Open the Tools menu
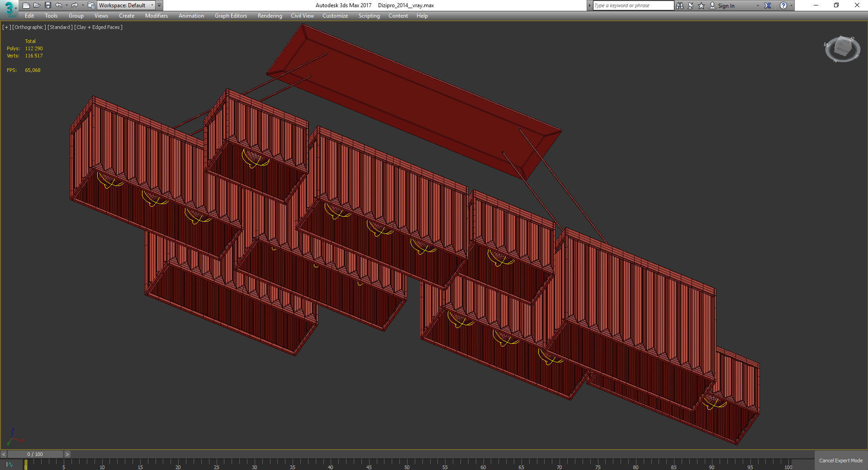 (51, 16)
